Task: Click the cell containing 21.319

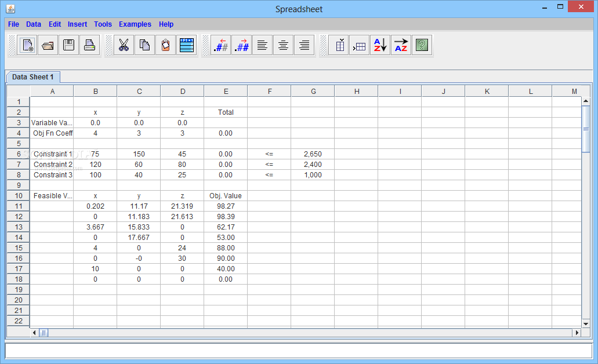Action: pos(182,206)
